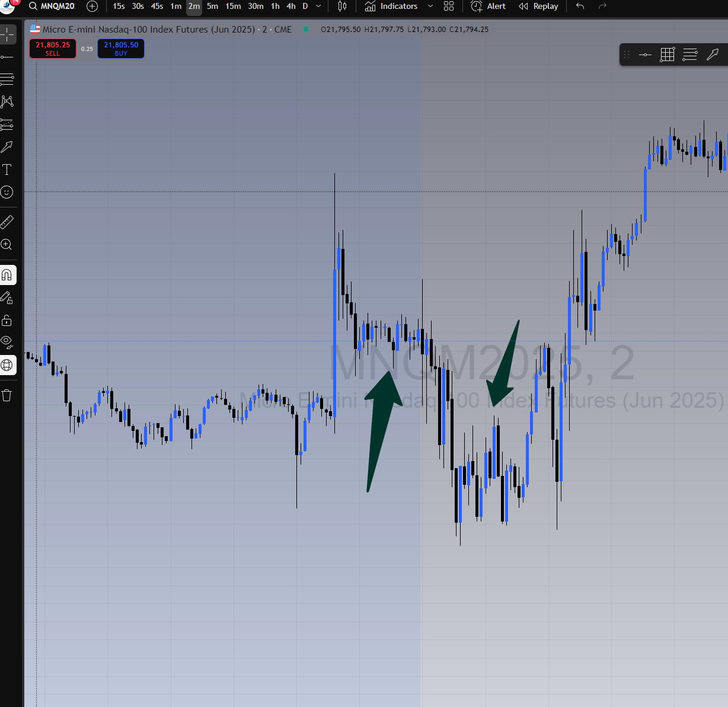728x707 pixels.
Task: Switch to 5m timeframe
Action: click(x=212, y=7)
